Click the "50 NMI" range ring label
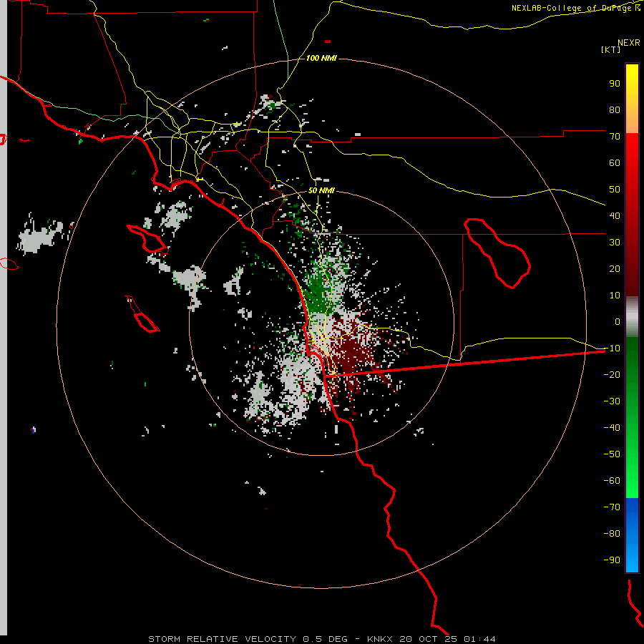The width and height of the screenshot is (644, 644). [x=321, y=190]
